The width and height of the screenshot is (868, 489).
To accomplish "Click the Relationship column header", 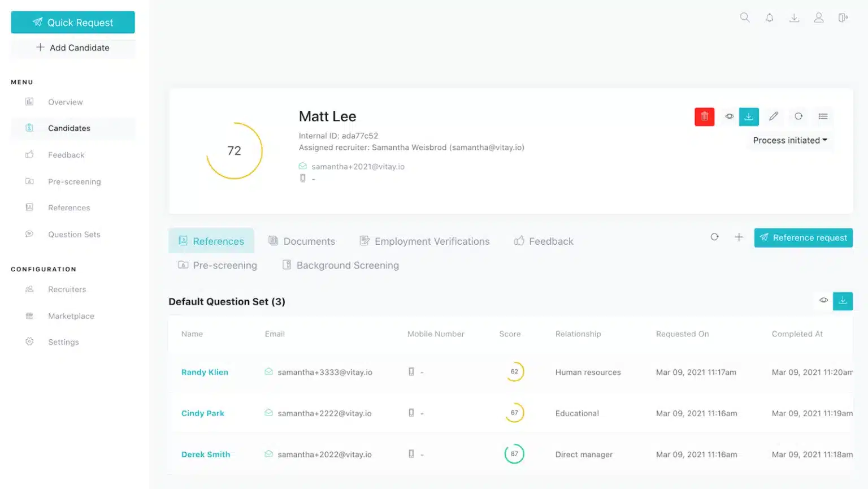I will [578, 334].
